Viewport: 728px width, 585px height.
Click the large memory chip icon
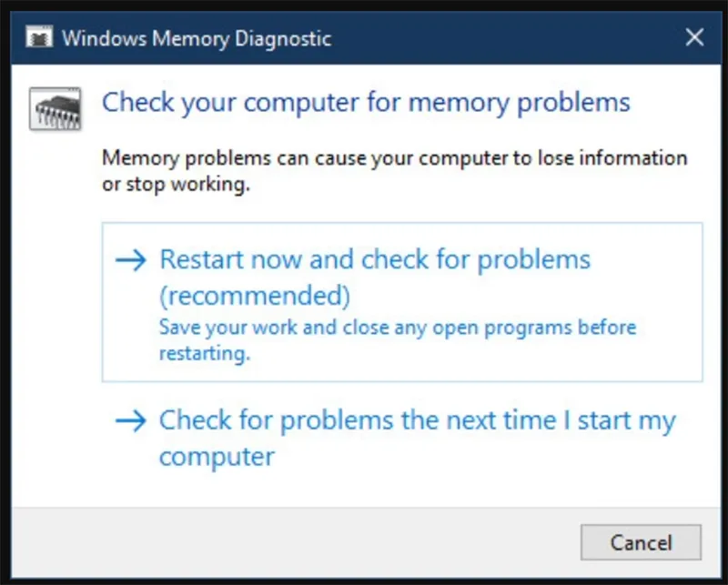click(56, 107)
